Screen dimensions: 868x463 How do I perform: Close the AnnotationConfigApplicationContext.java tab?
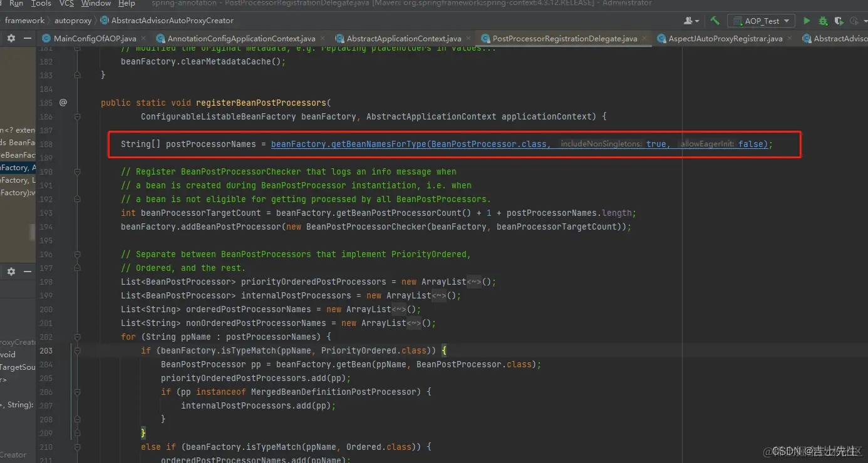click(323, 39)
